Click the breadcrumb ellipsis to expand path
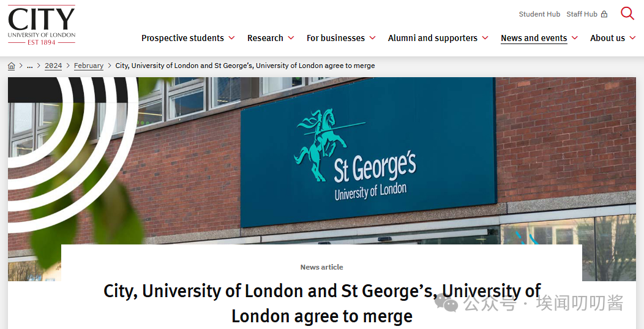The height and width of the screenshot is (329, 644). 30,66
